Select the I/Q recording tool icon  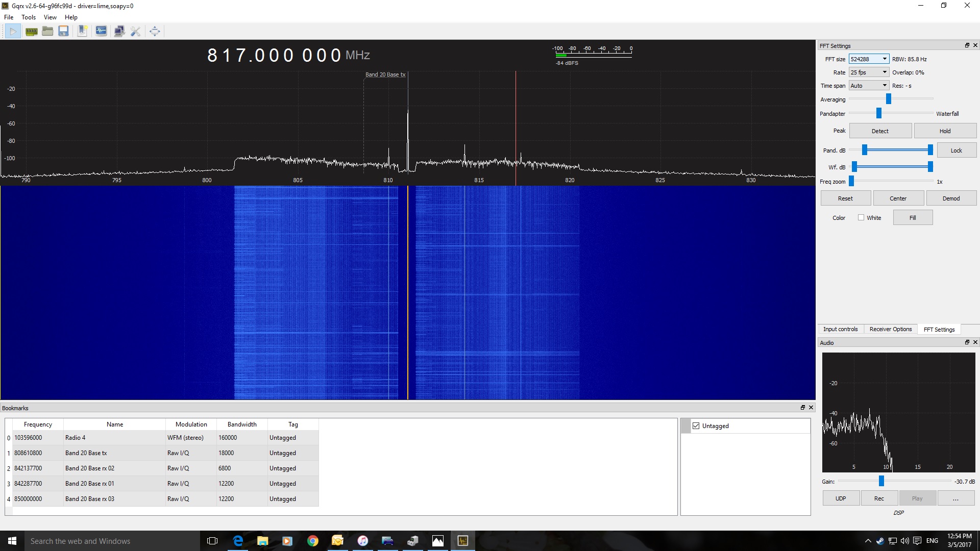tap(31, 31)
